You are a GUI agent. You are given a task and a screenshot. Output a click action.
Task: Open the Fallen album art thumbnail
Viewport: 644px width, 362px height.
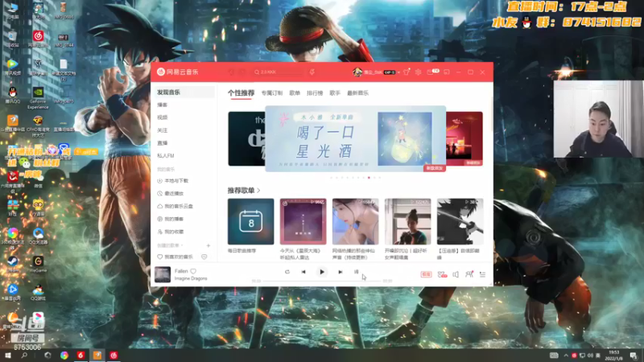tap(163, 274)
